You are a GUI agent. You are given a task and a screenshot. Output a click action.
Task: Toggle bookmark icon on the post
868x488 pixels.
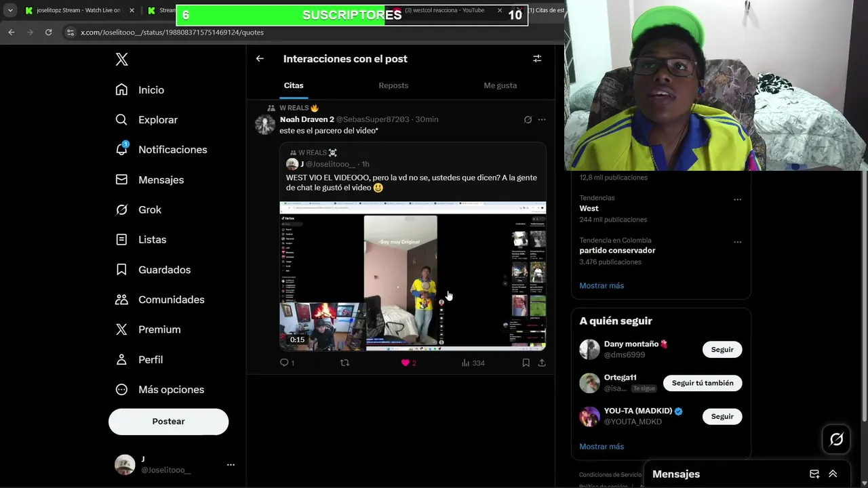point(526,363)
